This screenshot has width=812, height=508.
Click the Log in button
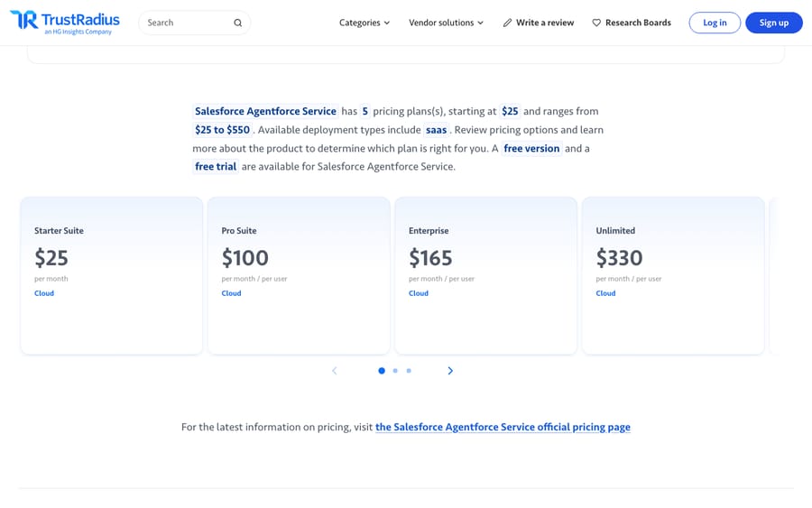(715, 23)
